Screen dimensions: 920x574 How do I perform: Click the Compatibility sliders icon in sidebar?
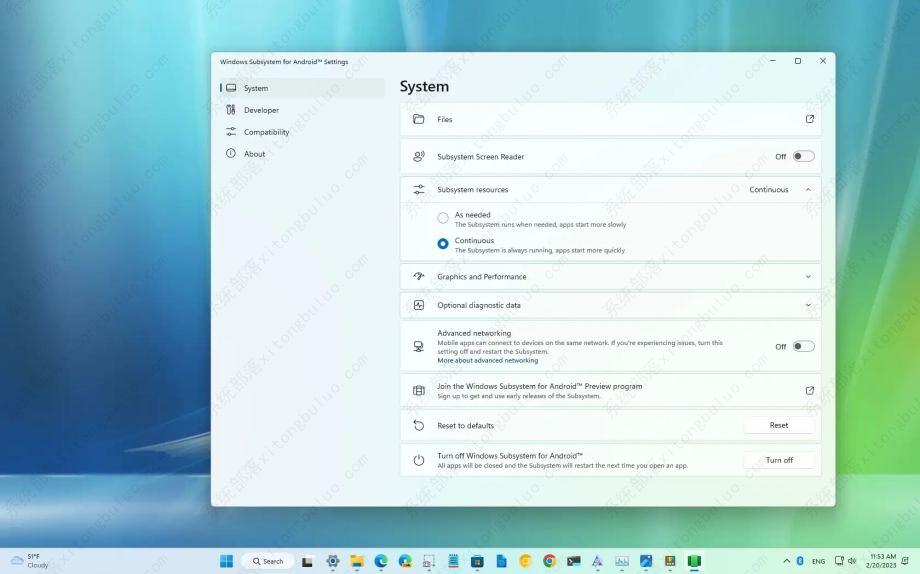(231, 132)
